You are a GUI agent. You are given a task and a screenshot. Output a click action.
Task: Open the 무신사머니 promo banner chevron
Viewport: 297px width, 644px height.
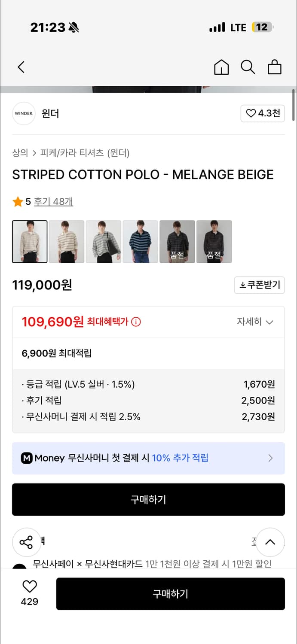(270, 458)
